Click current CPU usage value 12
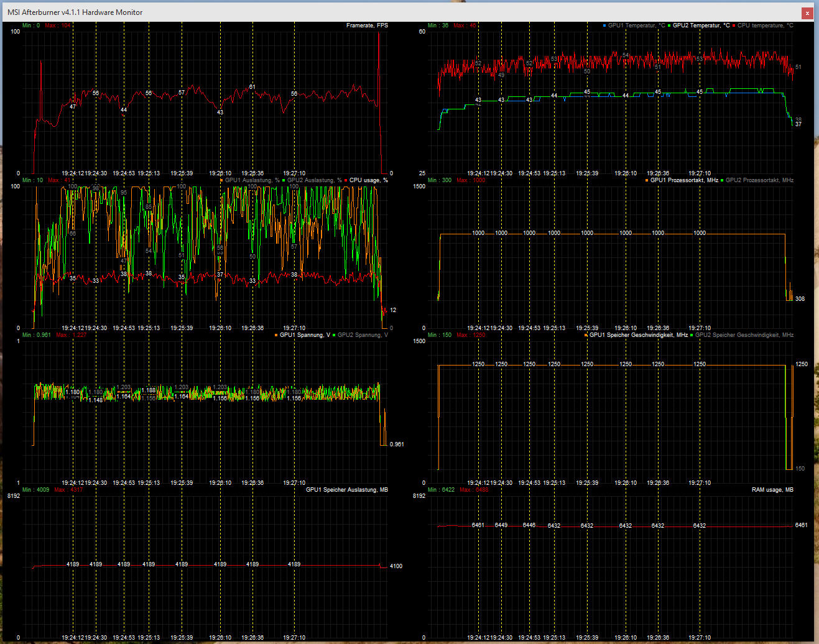The image size is (819, 644). click(x=393, y=310)
